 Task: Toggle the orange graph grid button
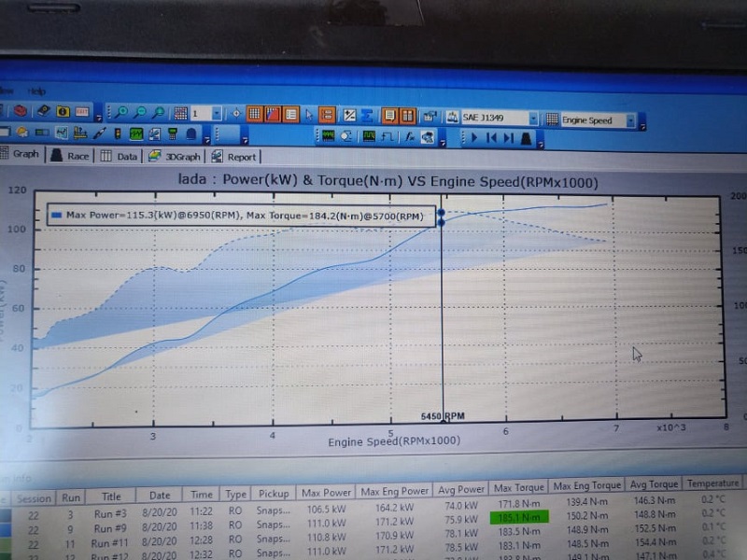[254, 114]
